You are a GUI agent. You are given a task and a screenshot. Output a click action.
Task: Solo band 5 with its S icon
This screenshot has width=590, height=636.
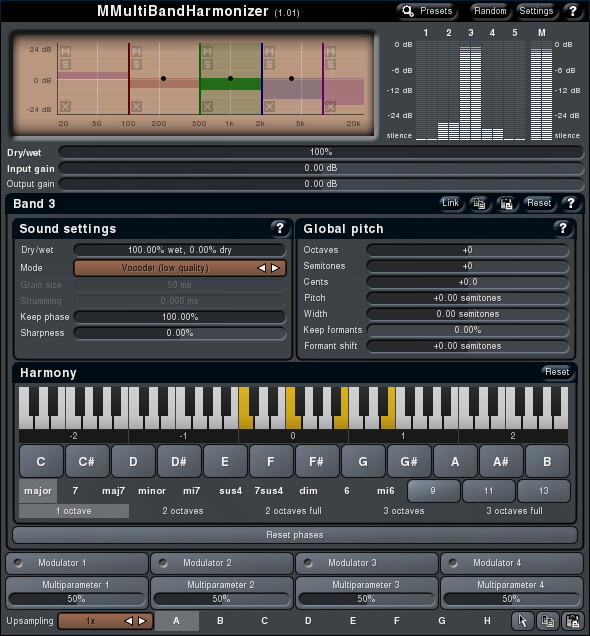[x=330, y=64]
